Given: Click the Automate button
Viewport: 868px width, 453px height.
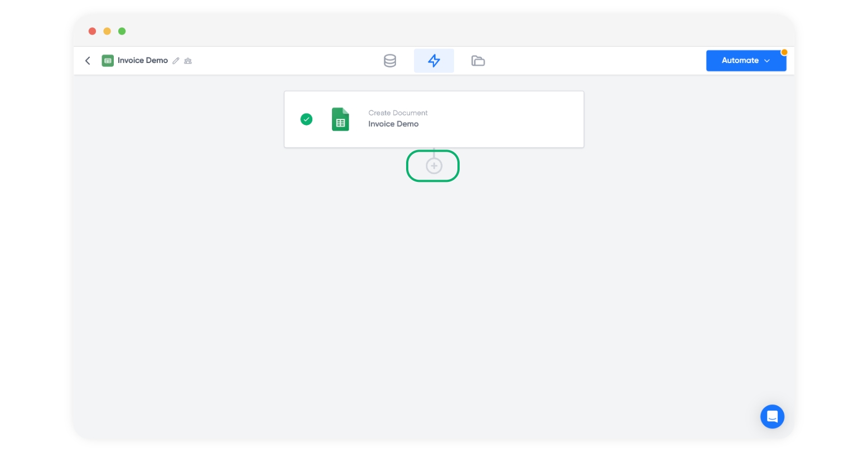Looking at the screenshot, I should [x=740, y=61].
